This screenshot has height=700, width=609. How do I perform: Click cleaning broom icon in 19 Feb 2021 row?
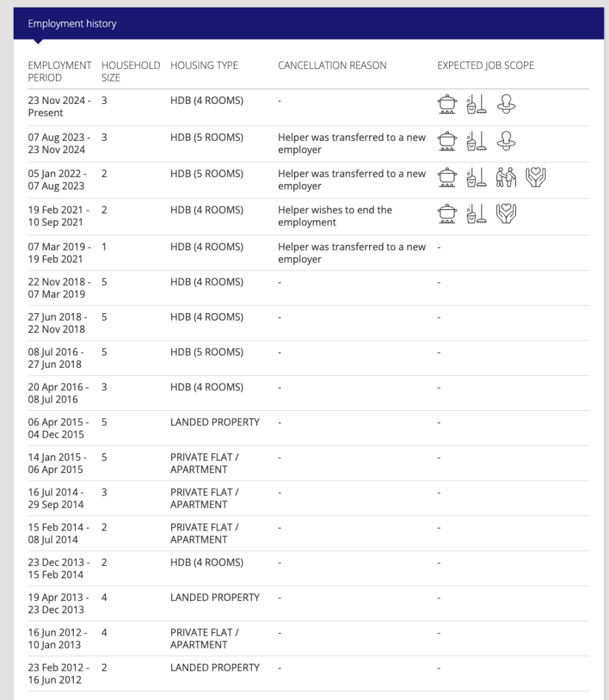pyautogui.click(x=476, y=214)
